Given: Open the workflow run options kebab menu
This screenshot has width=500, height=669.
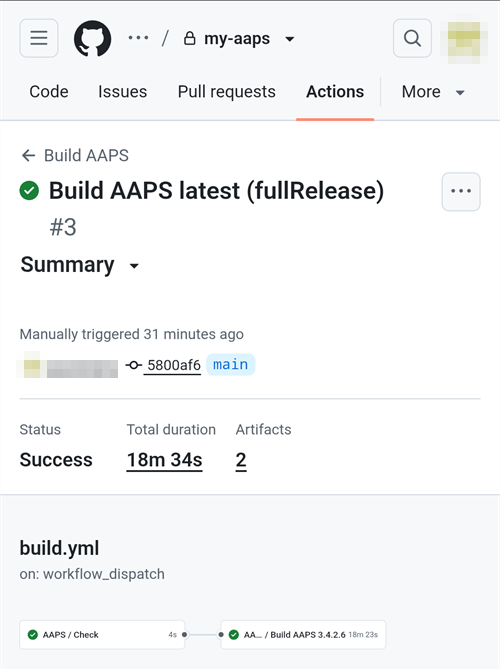Looking at the screenshot, I should click(461, 191).
